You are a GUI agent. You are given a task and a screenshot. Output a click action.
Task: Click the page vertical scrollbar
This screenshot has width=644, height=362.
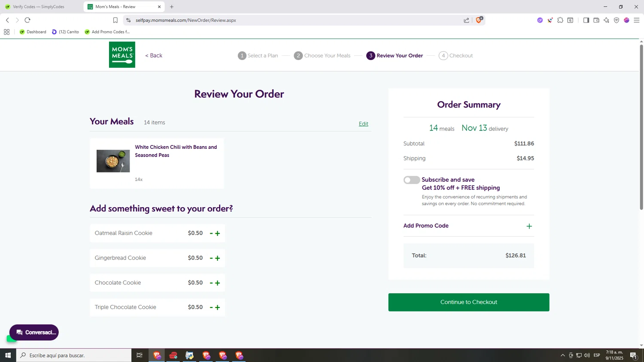click(641, 127)
